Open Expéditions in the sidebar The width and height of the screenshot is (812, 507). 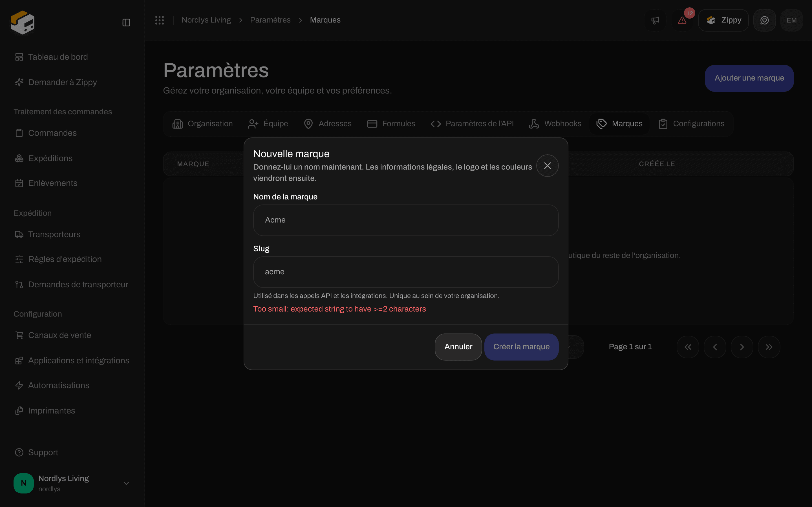pos(50,158)
